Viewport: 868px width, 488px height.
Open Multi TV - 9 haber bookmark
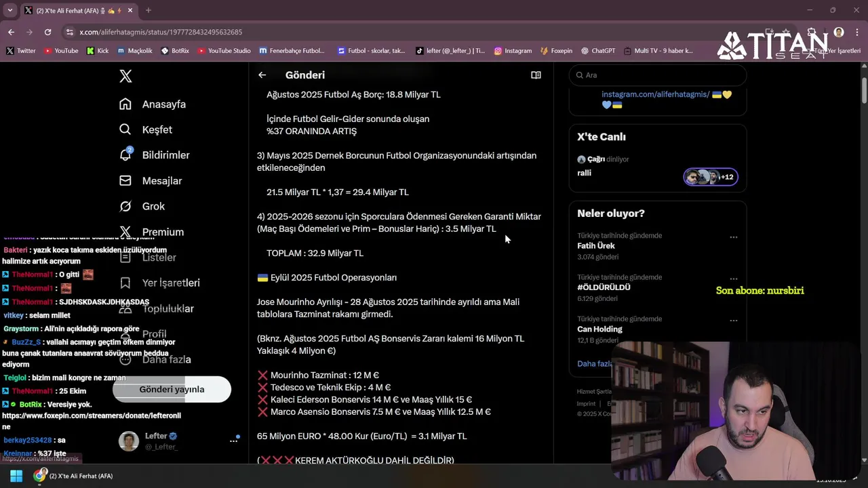pos(658,51)
